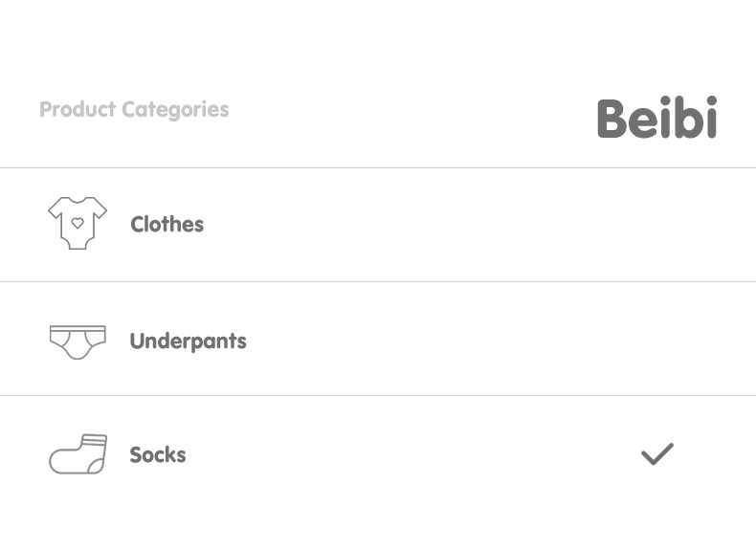Click the waistband of the underpants icon
Viewport: 756px width, 550px height.
pyautogui.click(x=78, y=329)
